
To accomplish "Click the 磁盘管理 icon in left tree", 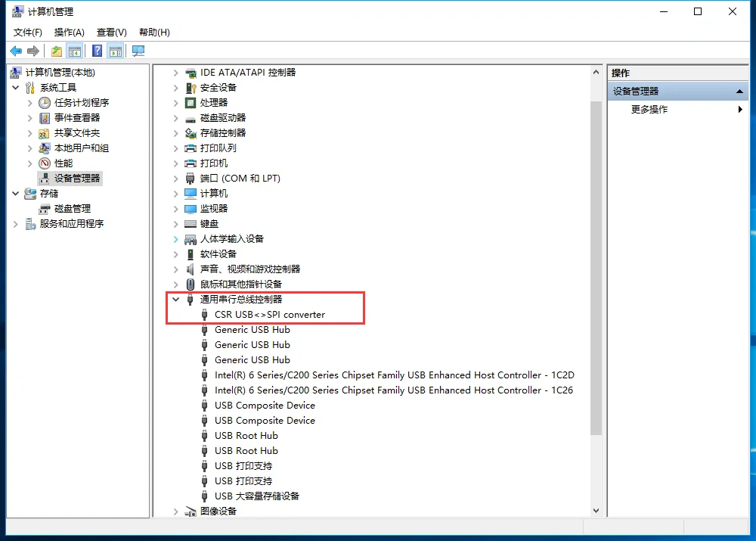I will pyautogui.click(x=45, y=209).
